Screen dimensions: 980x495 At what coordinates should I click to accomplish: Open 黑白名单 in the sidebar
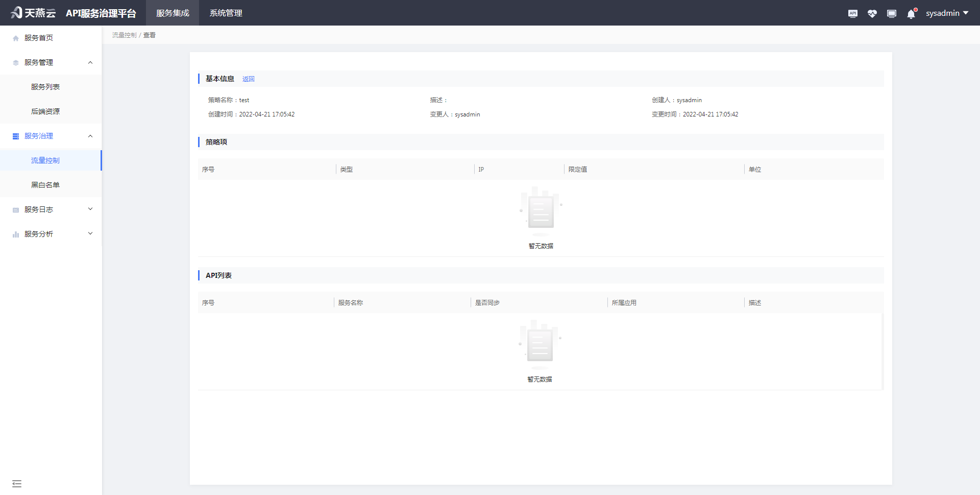click(45, 185)
